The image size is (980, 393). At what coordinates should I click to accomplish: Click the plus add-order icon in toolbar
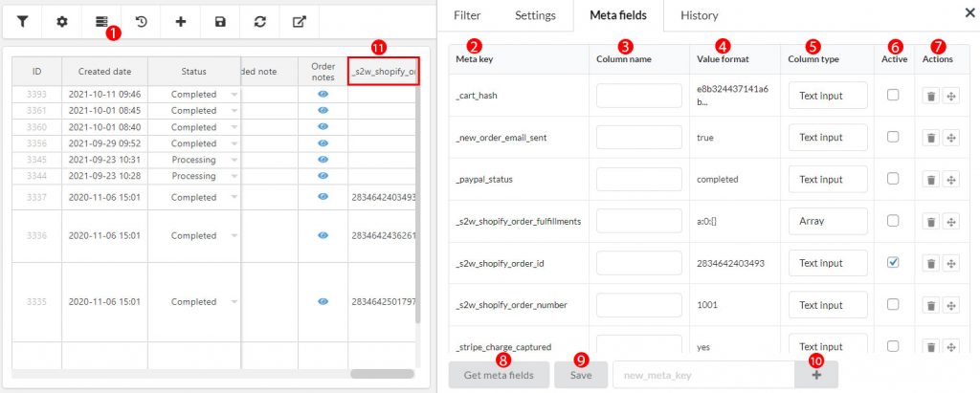click(x=181, y=22)
